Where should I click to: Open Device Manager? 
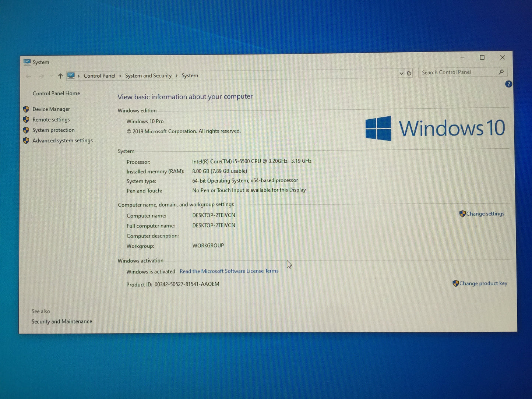point(51,109)
